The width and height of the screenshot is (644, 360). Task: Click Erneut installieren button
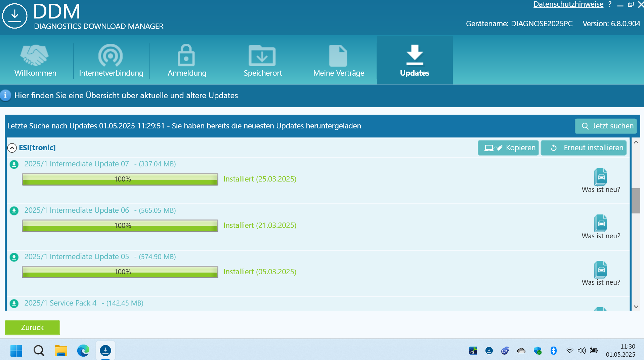[x=584, y=148]
